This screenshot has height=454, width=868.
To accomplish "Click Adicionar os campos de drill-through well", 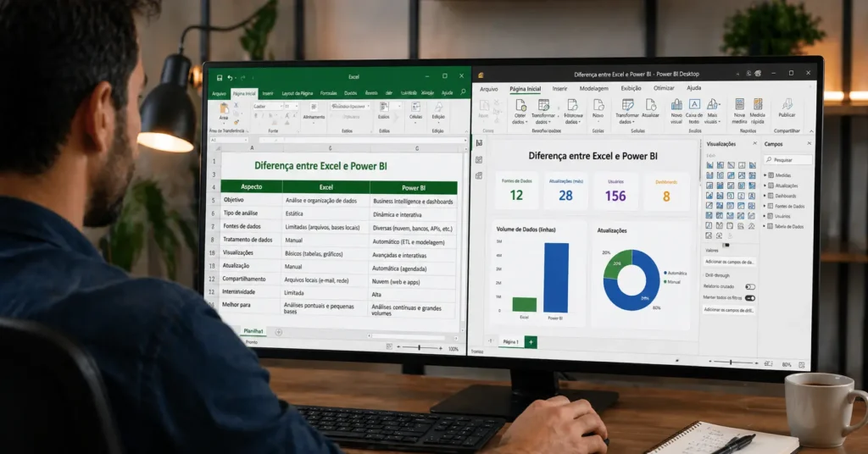I will pyautogui.click(x=730, y=310).
